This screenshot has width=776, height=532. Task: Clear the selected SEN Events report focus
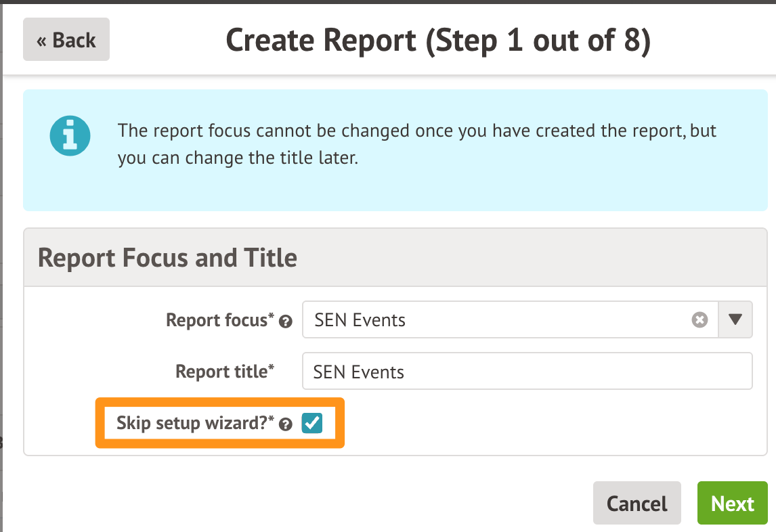coord(699,320)
